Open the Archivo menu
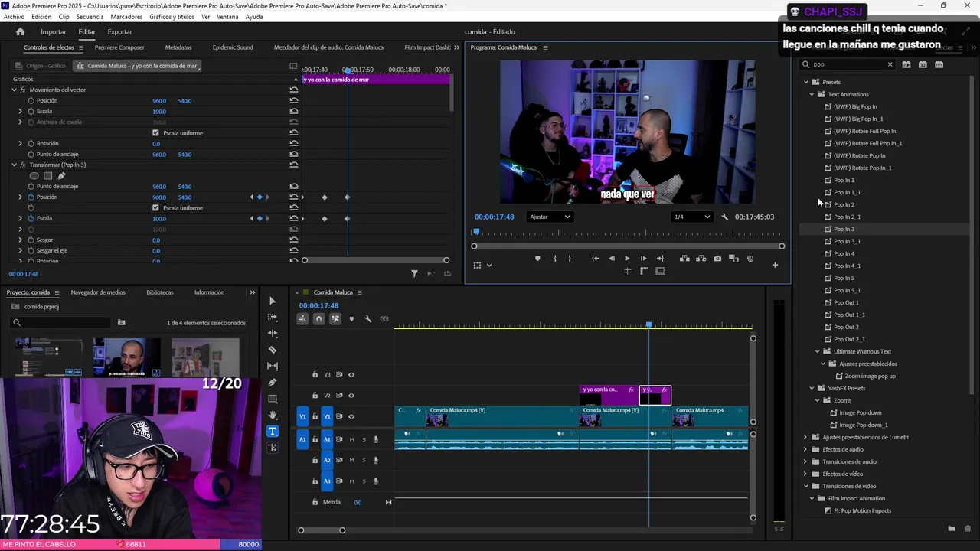 click(x=14, y=17)
